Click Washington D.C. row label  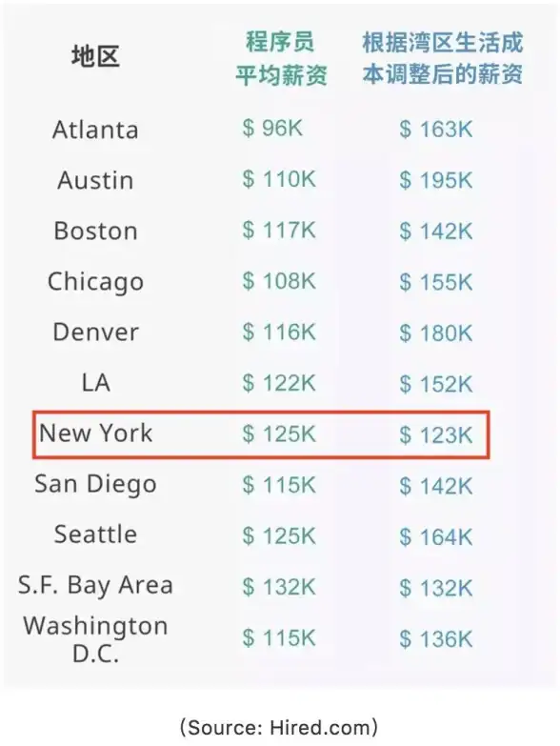tap(95, 639)
